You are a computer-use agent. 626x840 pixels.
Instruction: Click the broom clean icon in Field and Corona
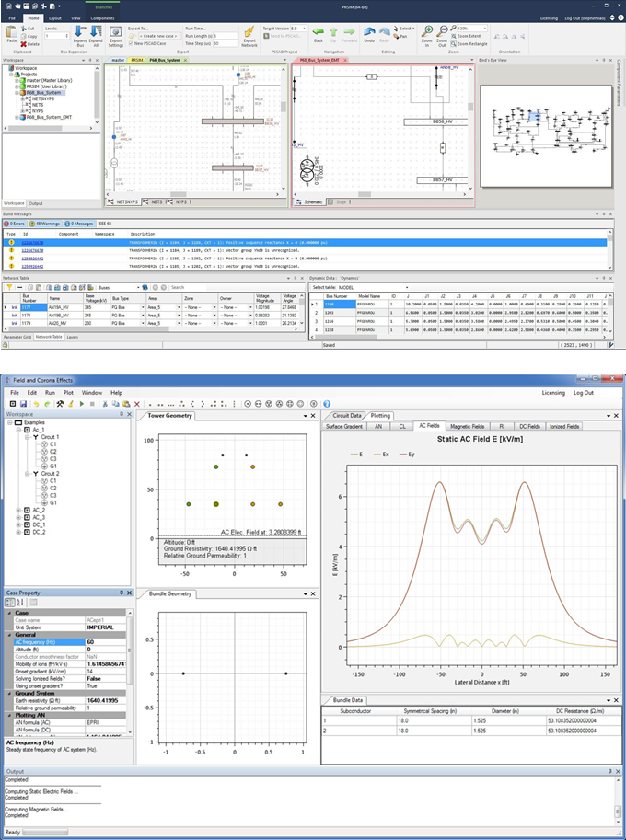click(70, 404)
